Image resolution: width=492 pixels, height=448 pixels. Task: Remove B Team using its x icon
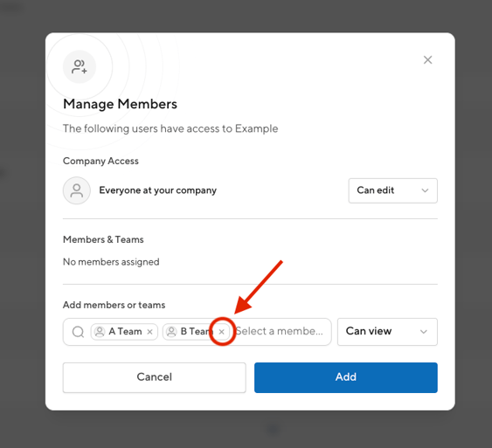click(221, 332)
